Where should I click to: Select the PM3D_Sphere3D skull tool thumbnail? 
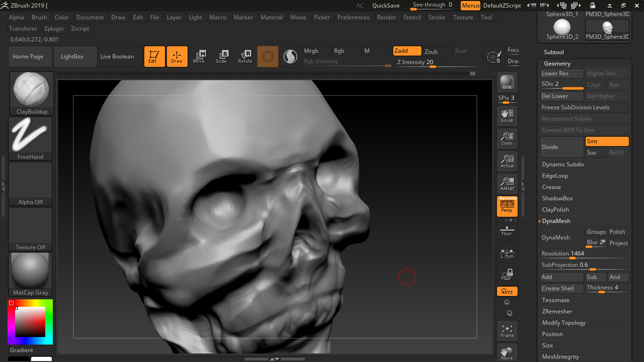point(607,30)
